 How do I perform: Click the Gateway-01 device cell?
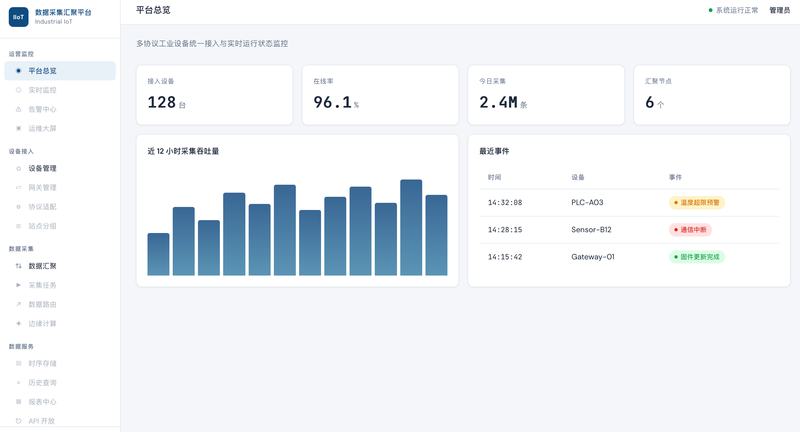click(593, 257)
